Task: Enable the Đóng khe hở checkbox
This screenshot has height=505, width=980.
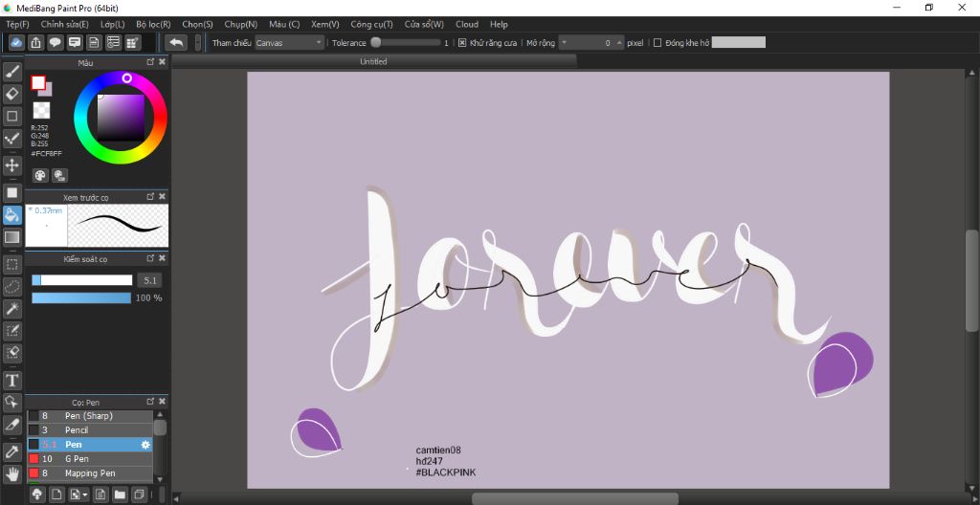Action: click(657, 43)
